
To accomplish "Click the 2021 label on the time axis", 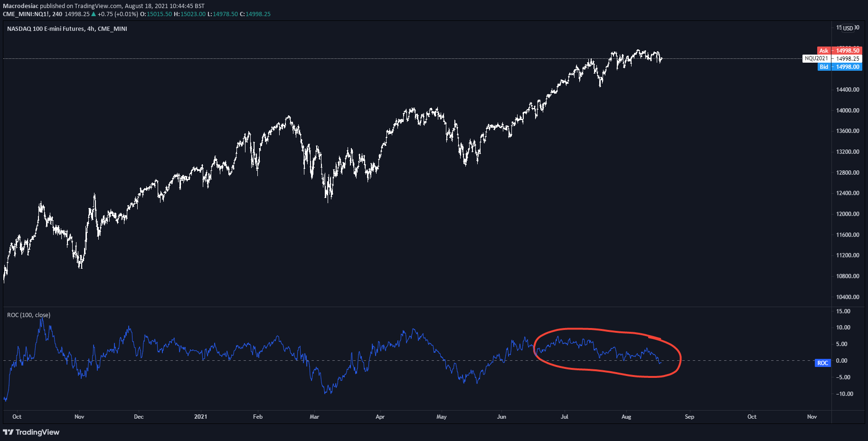I will pos(201,416).
